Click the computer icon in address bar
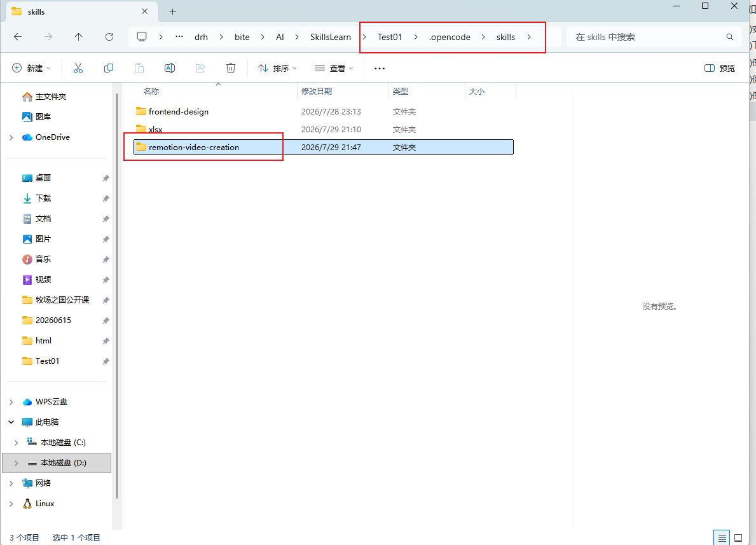The image size is (756, 545). [x=142, y=37]
